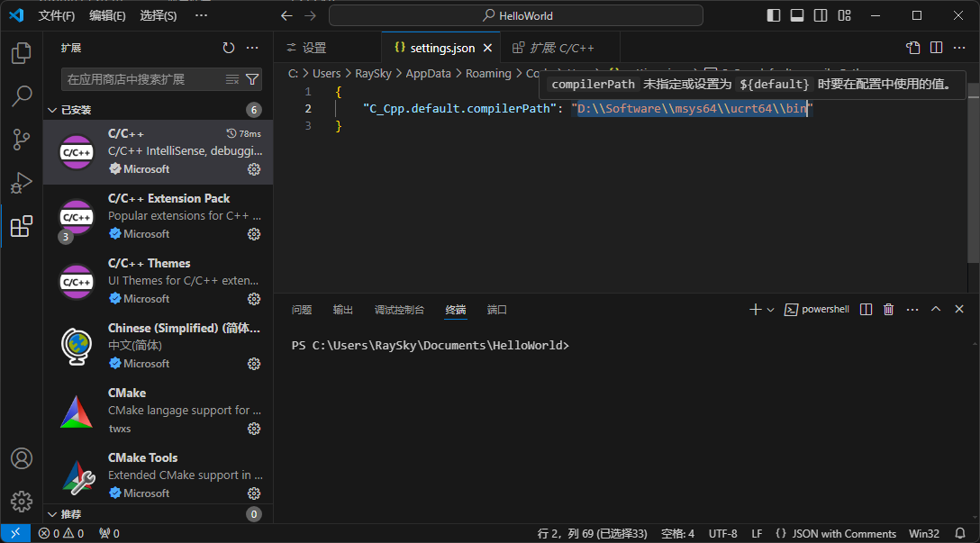Select the powershell terminal entry
Image resolution: width=980 pixels, height=543 pixels.
click(817, 309)
